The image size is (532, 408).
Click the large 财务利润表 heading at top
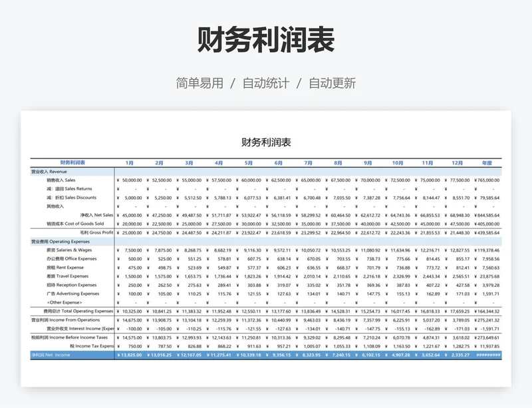click(266, 40)
